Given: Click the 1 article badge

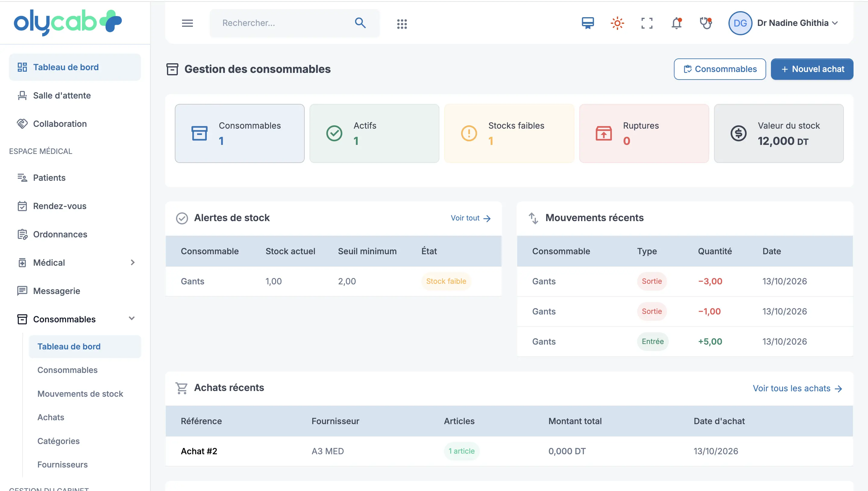Looking at the screenshot, I should click(x=461, y=451).
